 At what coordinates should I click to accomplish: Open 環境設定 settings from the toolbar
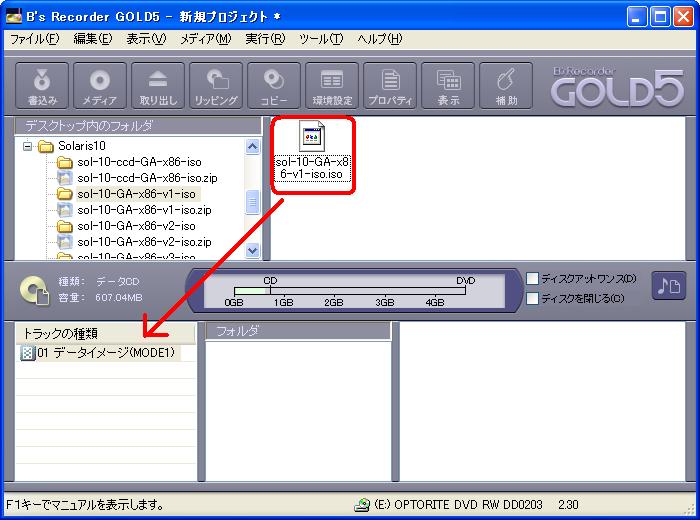click(332, 85)
